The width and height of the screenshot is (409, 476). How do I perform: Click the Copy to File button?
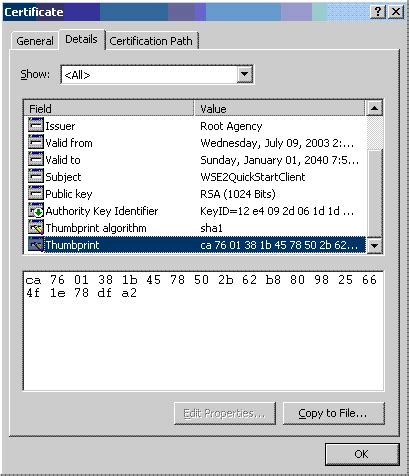pyautogui.click(x=333, y=413)
